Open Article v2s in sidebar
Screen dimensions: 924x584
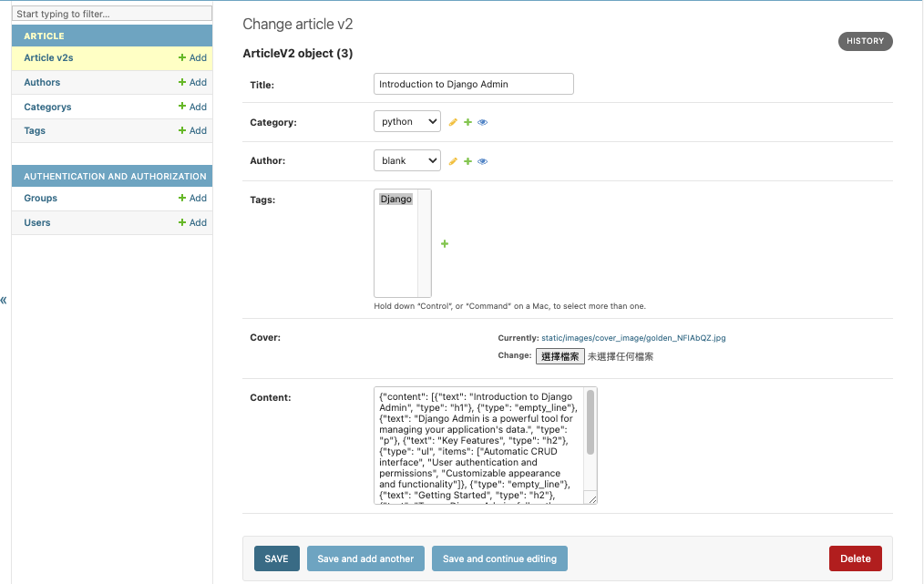coord(48,57)
